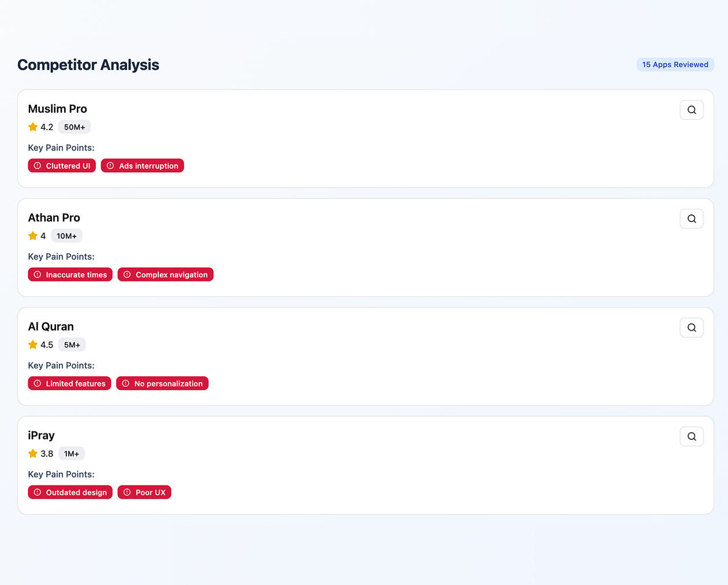Image resolution: width=728 pixels, height=585 pixels.
Task: Click the alert icon in Ads interruption tag
Action: click(110, 166)
